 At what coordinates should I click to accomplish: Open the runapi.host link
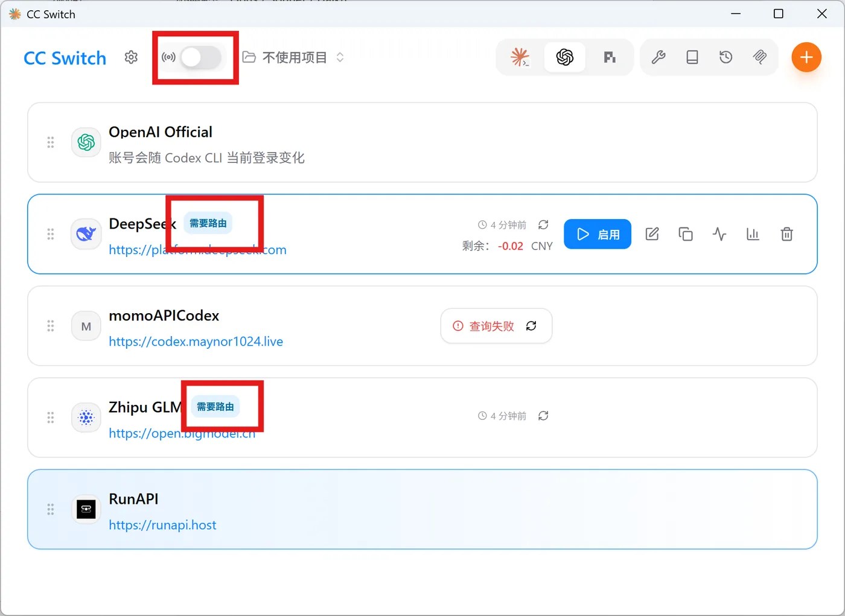coord(162,525)
